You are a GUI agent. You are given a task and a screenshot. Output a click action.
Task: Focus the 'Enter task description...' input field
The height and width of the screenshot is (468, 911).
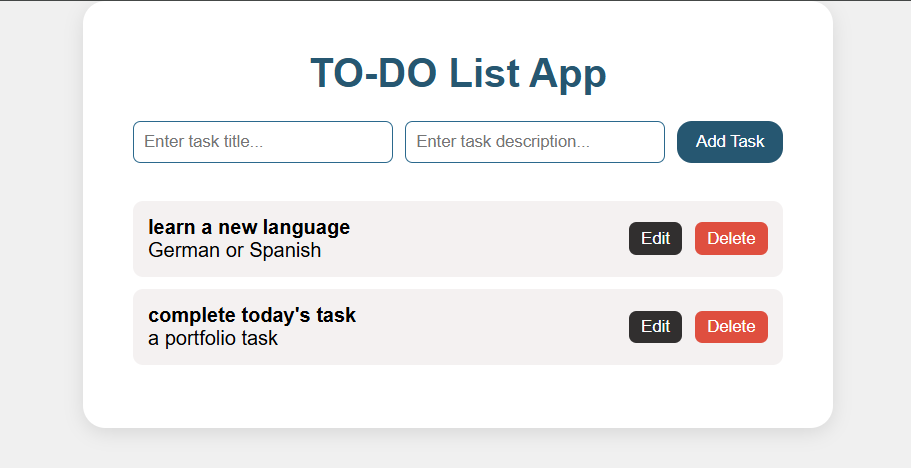pos(534,142)
